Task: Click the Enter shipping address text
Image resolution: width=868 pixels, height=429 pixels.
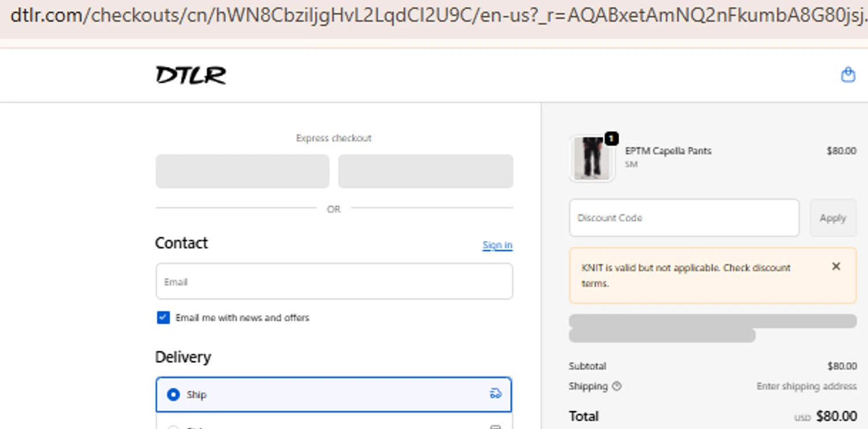Action: [x=807, y=386]
